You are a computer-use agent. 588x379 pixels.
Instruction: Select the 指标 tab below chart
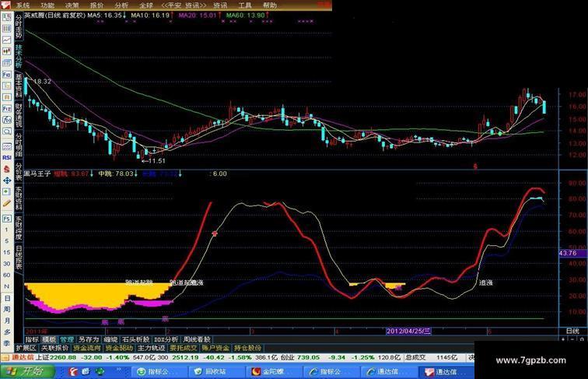click(32, 339)
